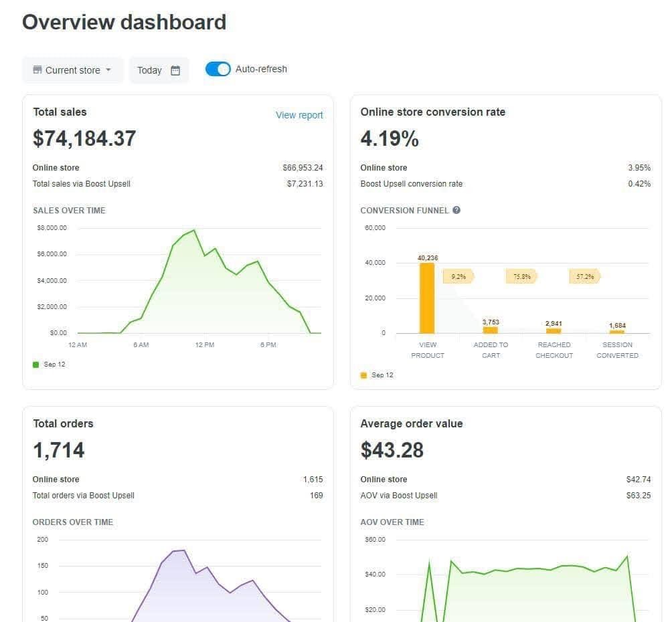Viewport: 672px width, 622px height.
Task: Click the ORDERS OVER TIME heading
Action: [x=73, y=522]
